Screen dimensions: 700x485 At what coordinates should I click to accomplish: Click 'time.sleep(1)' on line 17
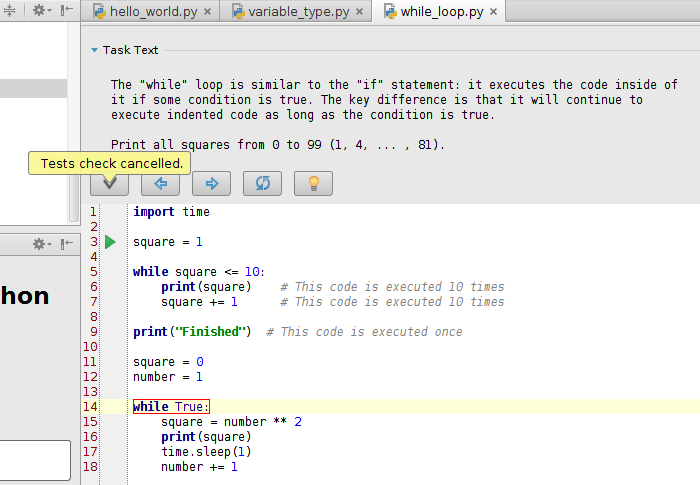coord(206,452)
